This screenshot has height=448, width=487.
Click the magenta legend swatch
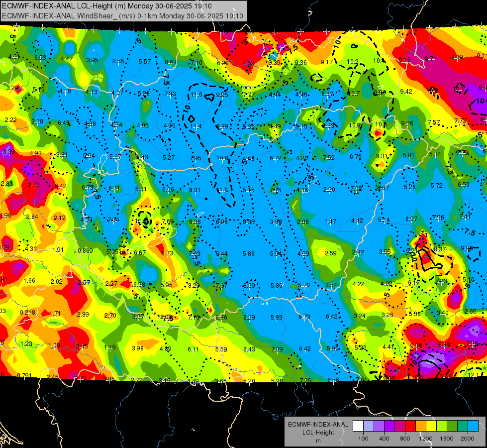point(400,426)
